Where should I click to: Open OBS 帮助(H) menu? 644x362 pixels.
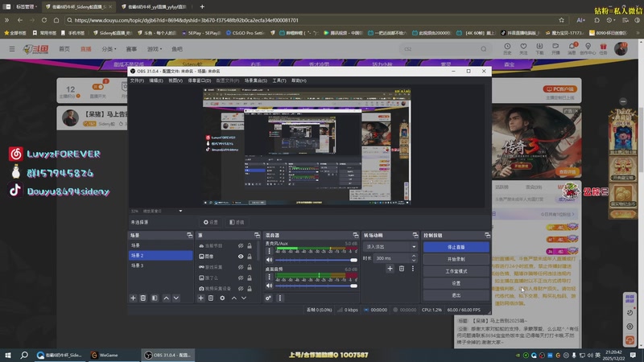pyautogui.click(x=299, y=80)
